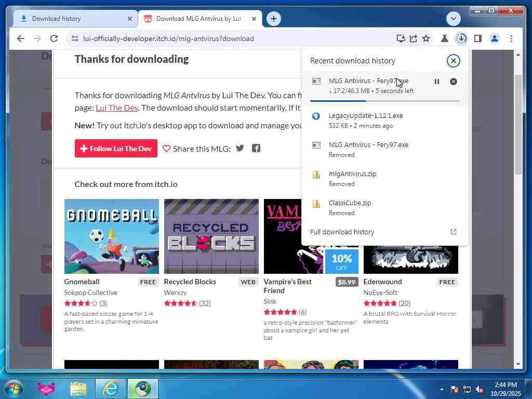Viewport: 532px width, 399px height.
Task: Click the LegacyUpdate file icon
Action: (316, 116)
